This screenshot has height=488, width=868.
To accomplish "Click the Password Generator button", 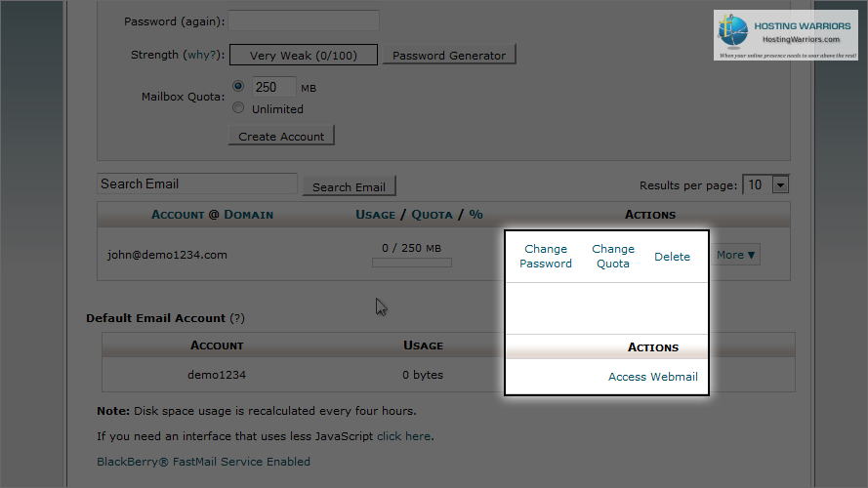I will 449,55.
